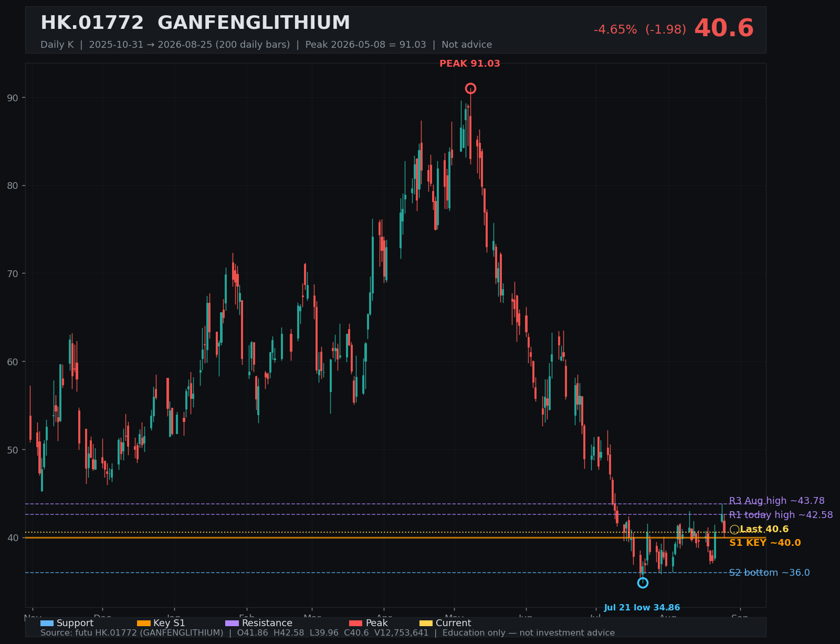This screenshot has height=644, width=840.
Task: Click the -4.65% (-1.98) change text
Action: pyautogui.click(x=640, y=30)
